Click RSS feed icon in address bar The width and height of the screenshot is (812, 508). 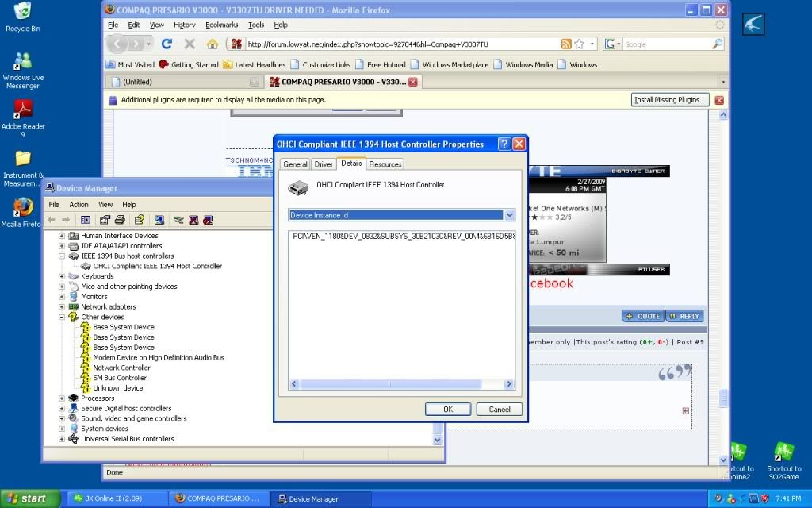[x=566, y=44]
